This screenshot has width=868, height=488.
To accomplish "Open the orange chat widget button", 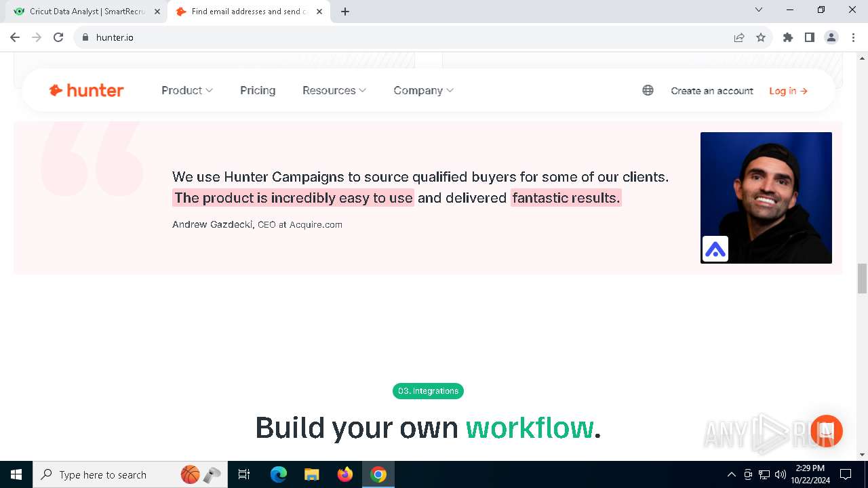I will pyautogui.click(x=826, y=430).
